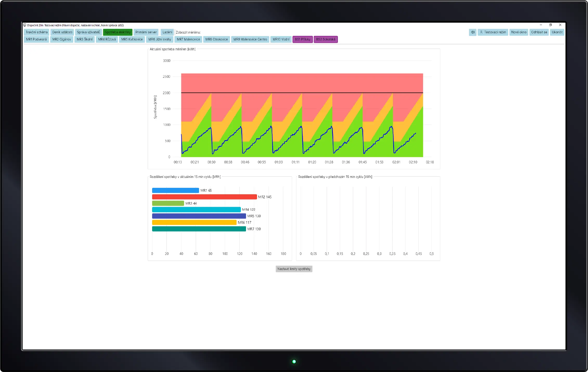Click the yellow MR6 117 bar
This screenshot has height=372, width=588.
coord(194,222)
